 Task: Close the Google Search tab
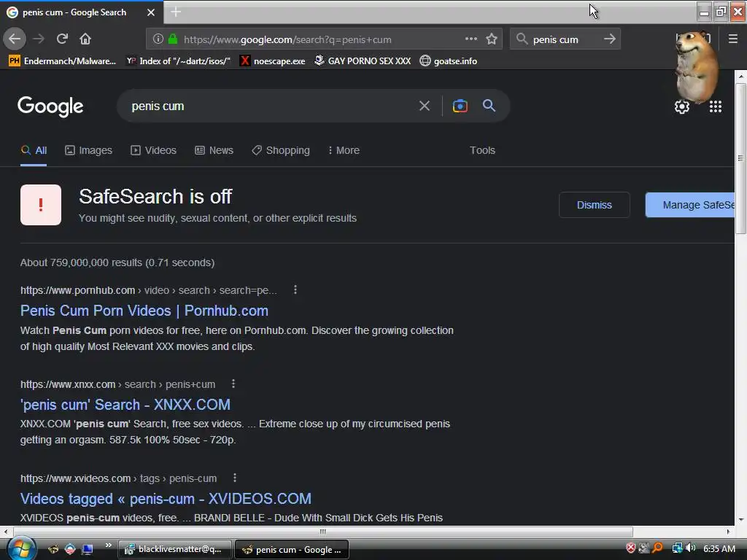tap(151, 12)
